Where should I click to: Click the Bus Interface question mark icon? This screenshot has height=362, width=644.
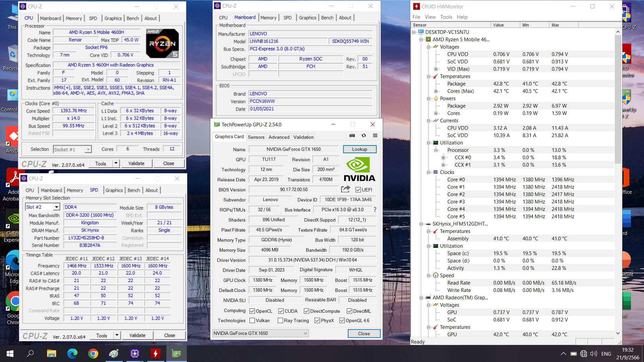click(x=375, y=209)
